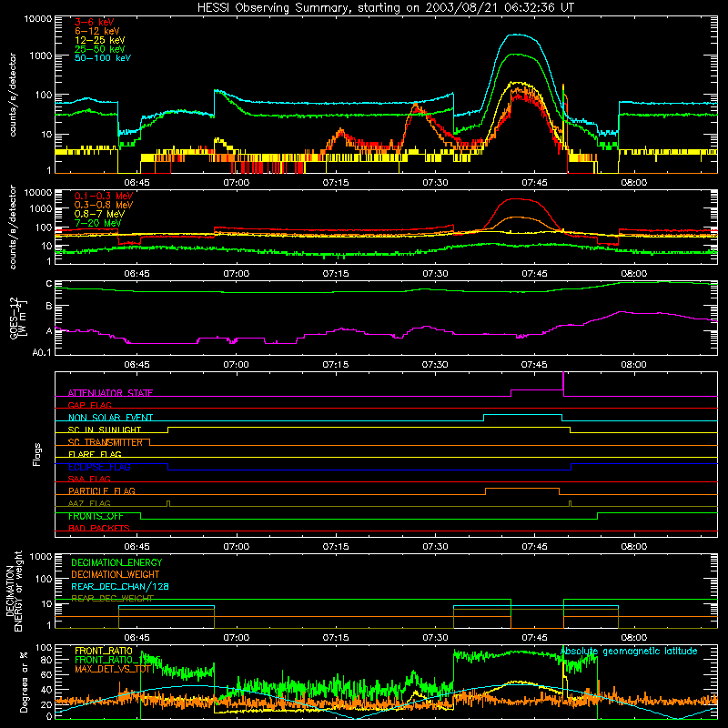Image resolution: width=728 pixels, height=728 pixels.
Task: Click the B level tick label on GOES axis
Action: click(48, 307)
